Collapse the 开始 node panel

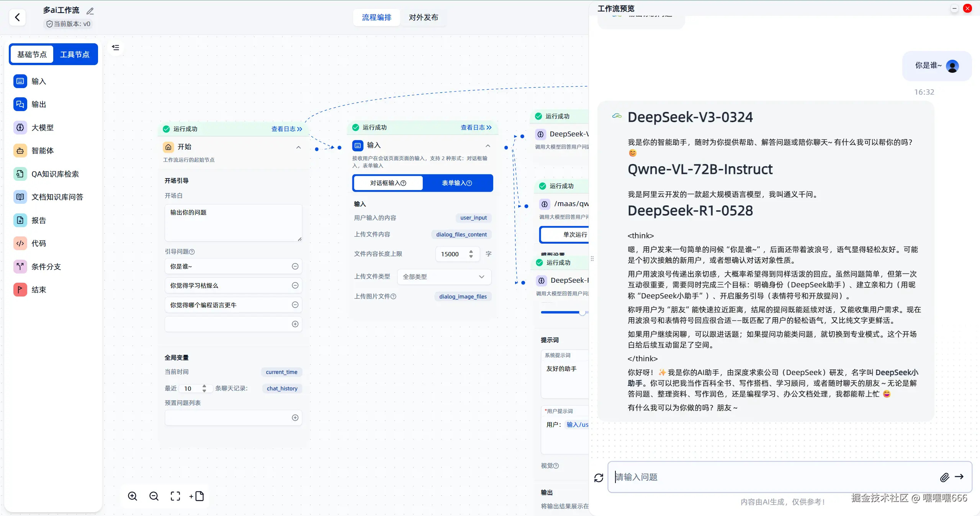pos(298,147)
